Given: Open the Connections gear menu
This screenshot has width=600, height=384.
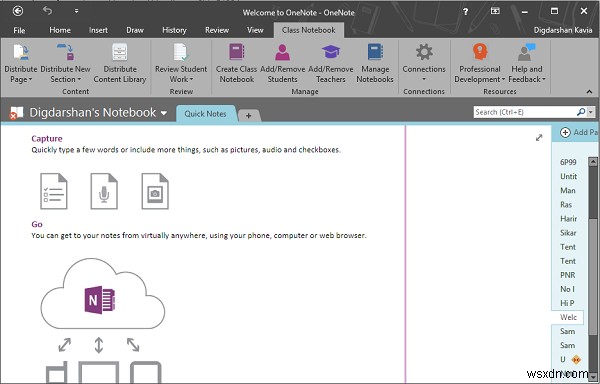Looking at the screenshot, I should click(x=424, y=63).
